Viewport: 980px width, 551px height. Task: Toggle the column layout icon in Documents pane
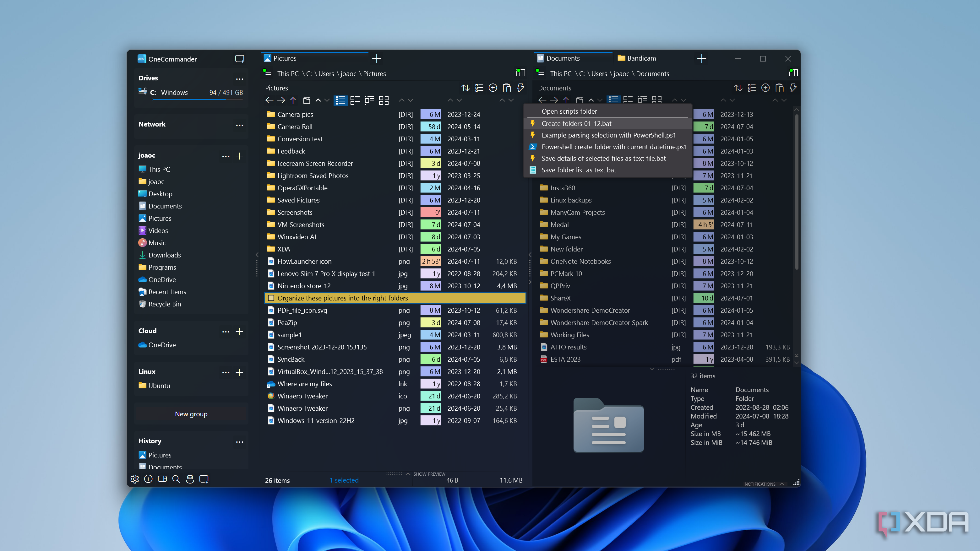[793, 72]
